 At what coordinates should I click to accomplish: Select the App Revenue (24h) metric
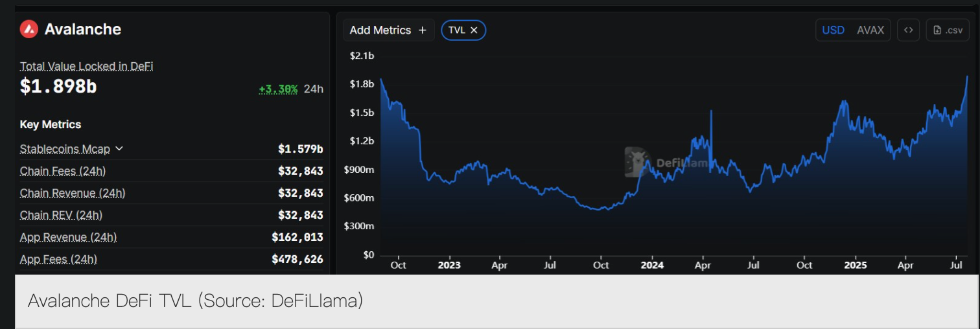(x=68, y=237)
